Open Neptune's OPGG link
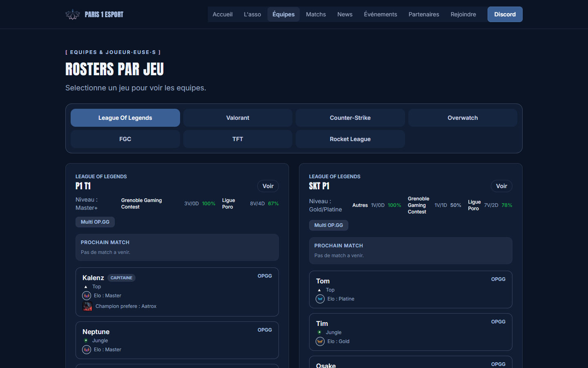 [265, 330]
